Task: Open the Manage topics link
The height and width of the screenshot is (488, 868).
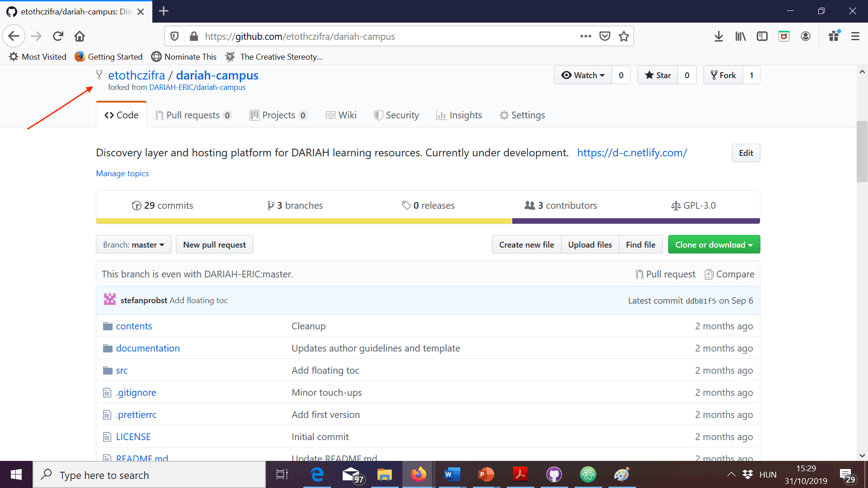Action: tap(122, 174)
